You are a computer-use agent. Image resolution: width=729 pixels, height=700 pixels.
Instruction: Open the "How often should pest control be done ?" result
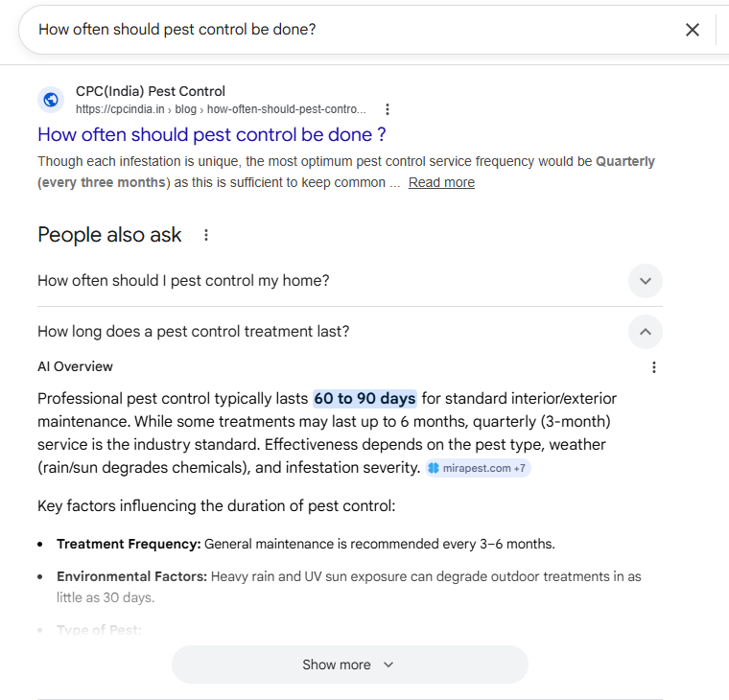[211, 134]
